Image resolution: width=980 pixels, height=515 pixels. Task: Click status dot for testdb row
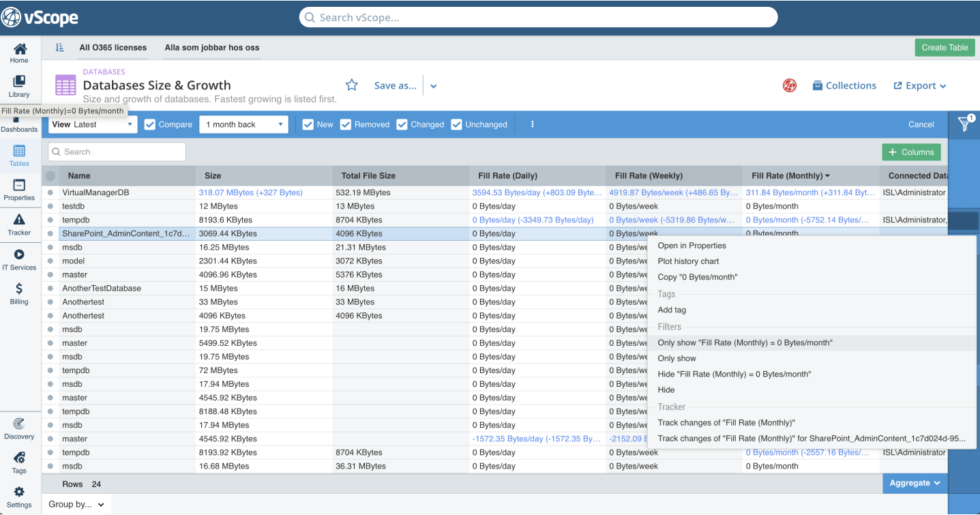tap(50, 207)
